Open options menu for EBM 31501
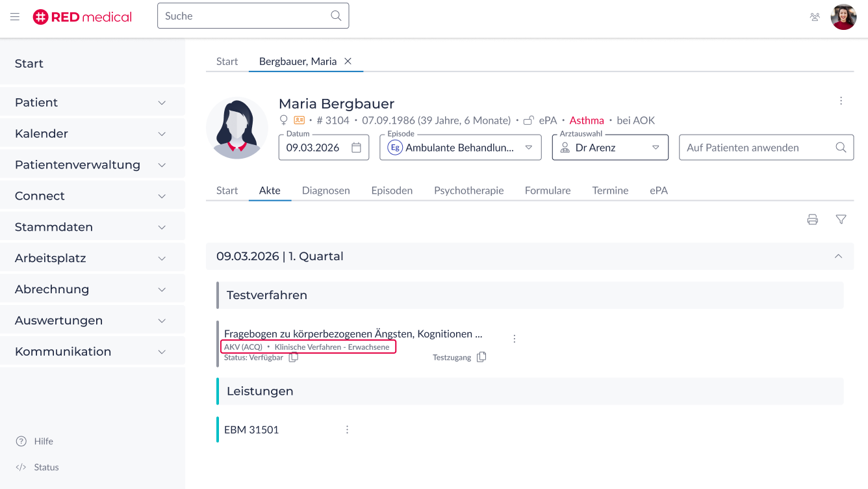868x489 pixels. click(x=347, y=430)
